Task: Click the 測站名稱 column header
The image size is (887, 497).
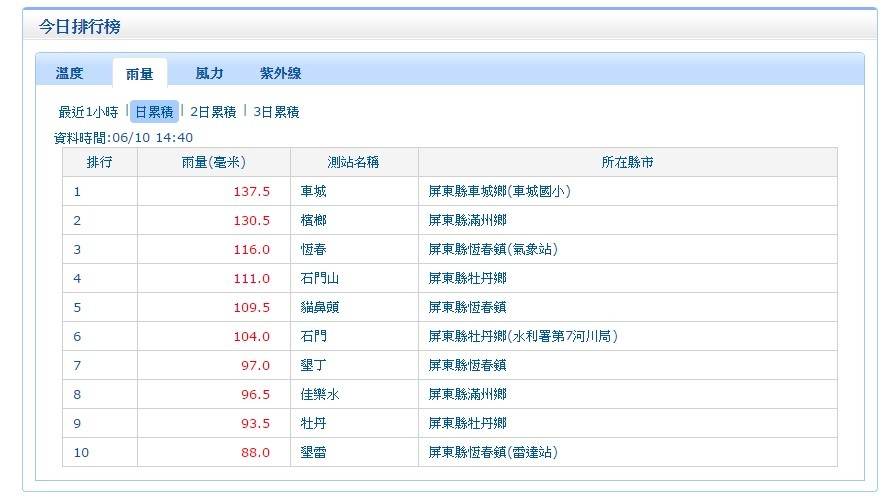Action: (353, 162)
